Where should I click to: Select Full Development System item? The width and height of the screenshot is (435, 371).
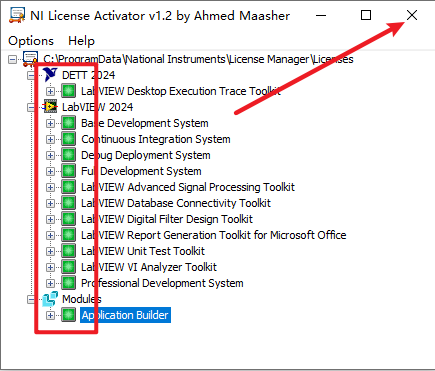click(x=141, y=171)
